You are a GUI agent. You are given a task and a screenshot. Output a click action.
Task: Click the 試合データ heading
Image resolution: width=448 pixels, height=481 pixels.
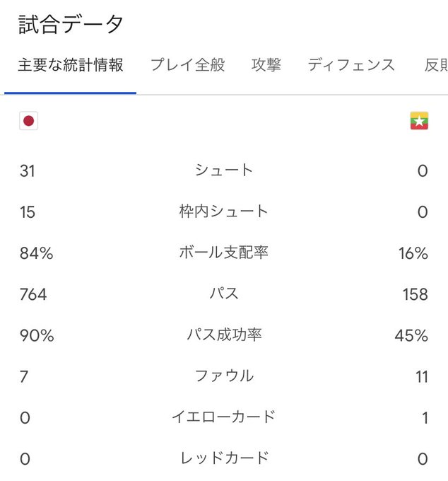coord(71,25)
